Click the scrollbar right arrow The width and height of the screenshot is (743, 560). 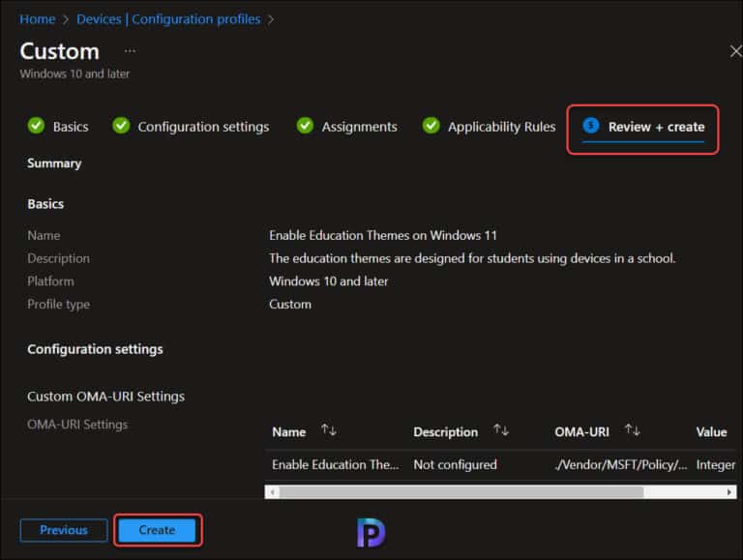pyautogui.click(x=729, y=491)
